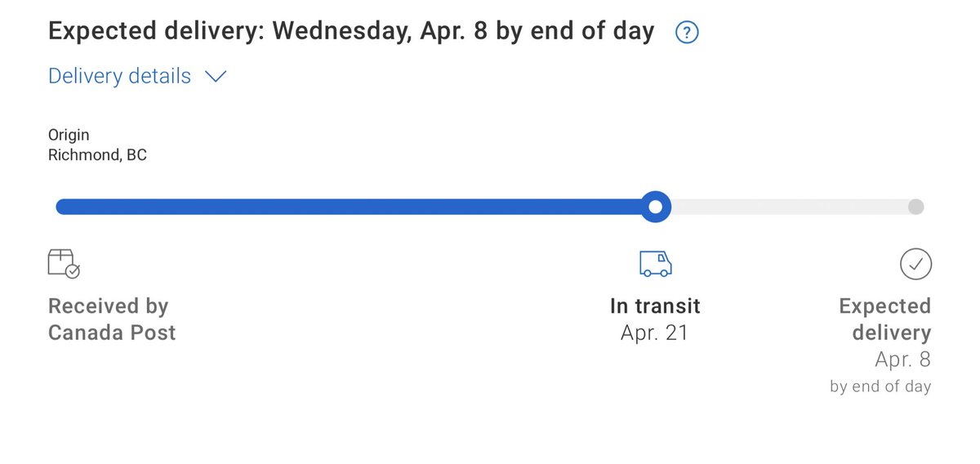This screenshot has height=464, width=980.
Task: Select the Expected delivery heading text
Action: [351, 32]
